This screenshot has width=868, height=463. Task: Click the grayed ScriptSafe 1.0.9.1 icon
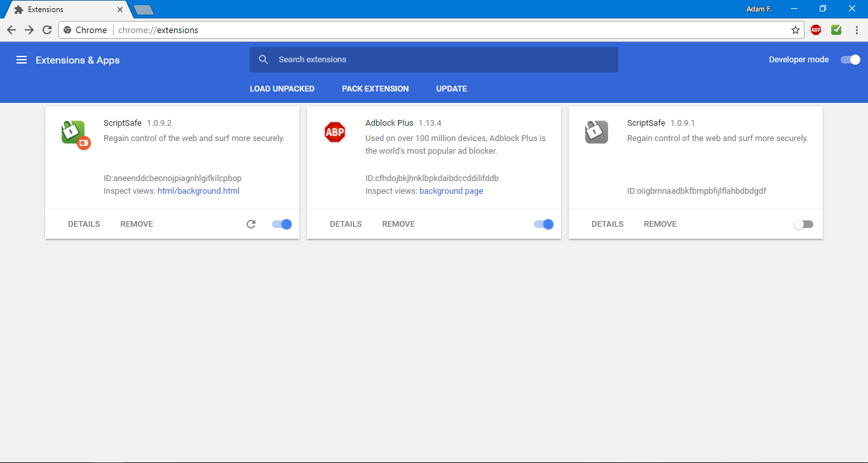(x=596, y=131)
